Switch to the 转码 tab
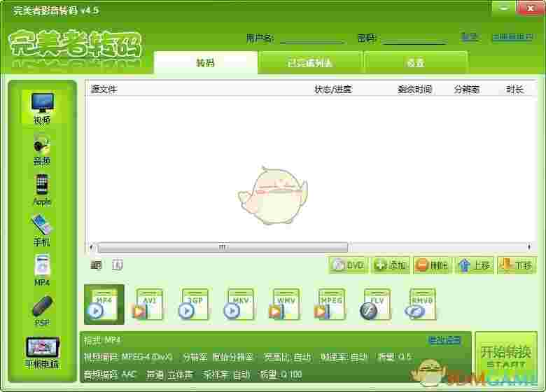 pyautogui.click(x=205, y=63)
